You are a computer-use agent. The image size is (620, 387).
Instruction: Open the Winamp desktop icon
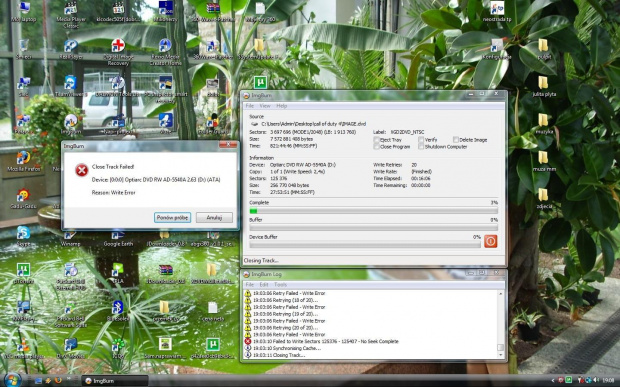tap(70, 238)
